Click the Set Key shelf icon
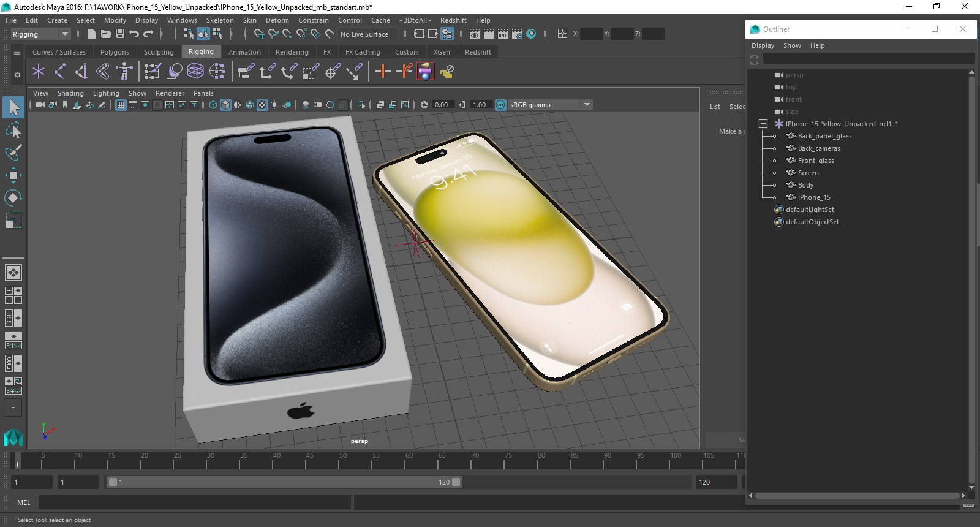 (383, 72)
